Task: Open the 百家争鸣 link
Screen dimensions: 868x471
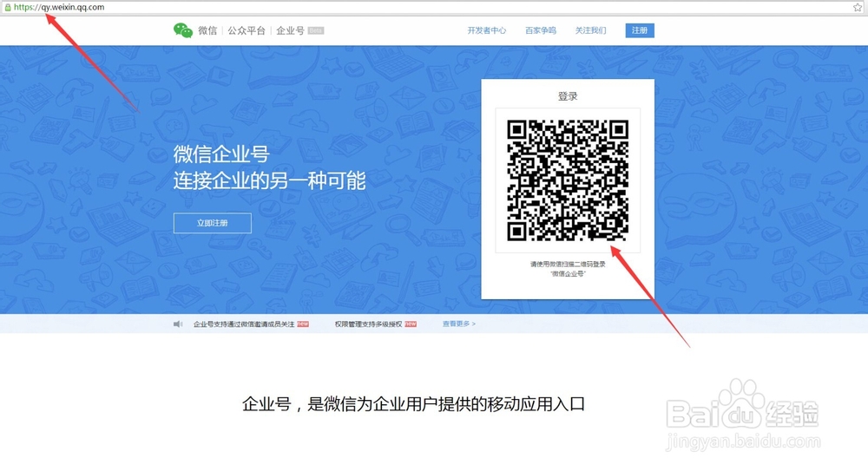Action: tap(540, 30)
